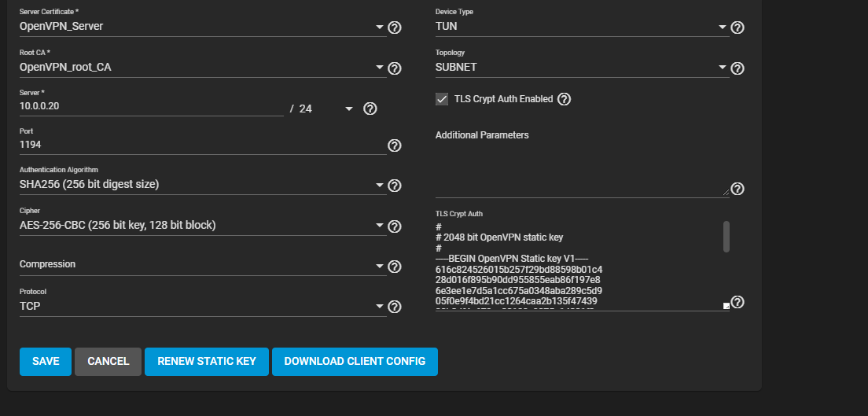Open help icon beside Compression
The width and height of the screenshot is (868, 416).
(x=394, y=267)
